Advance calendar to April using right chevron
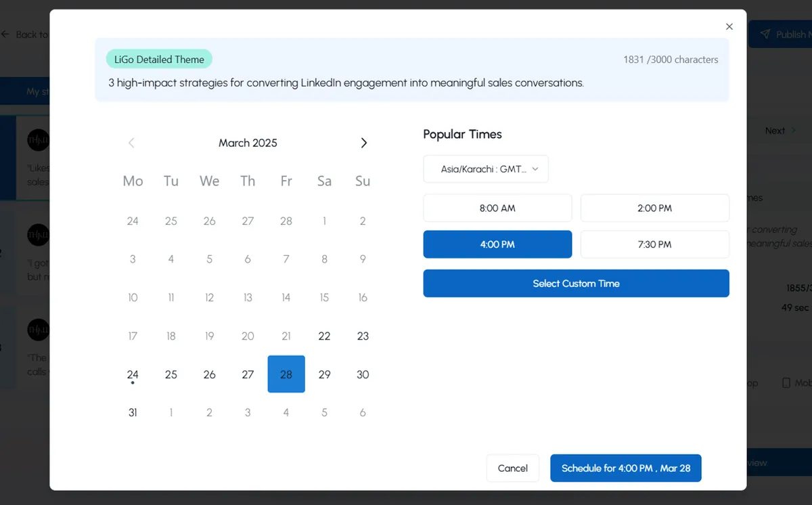 point(364,143)
